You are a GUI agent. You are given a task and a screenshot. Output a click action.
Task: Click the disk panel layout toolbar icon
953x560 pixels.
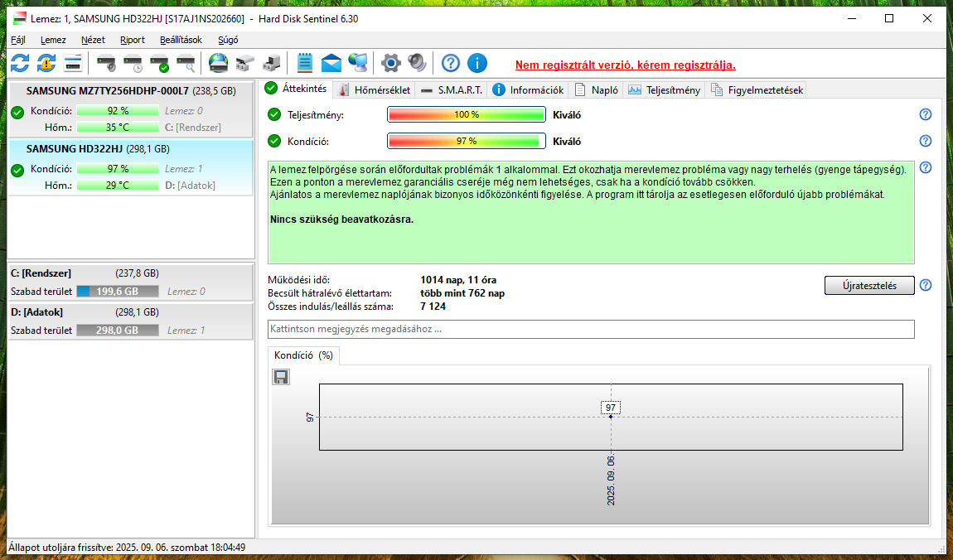[x=73, y=63]
